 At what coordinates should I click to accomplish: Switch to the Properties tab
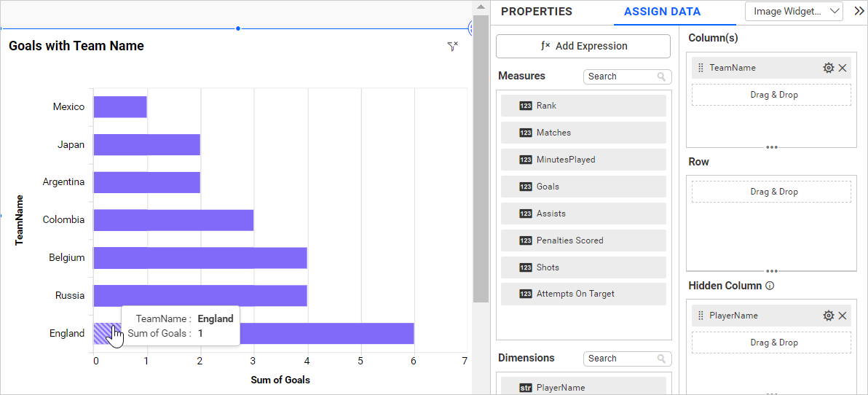click(x=536, y=12)
